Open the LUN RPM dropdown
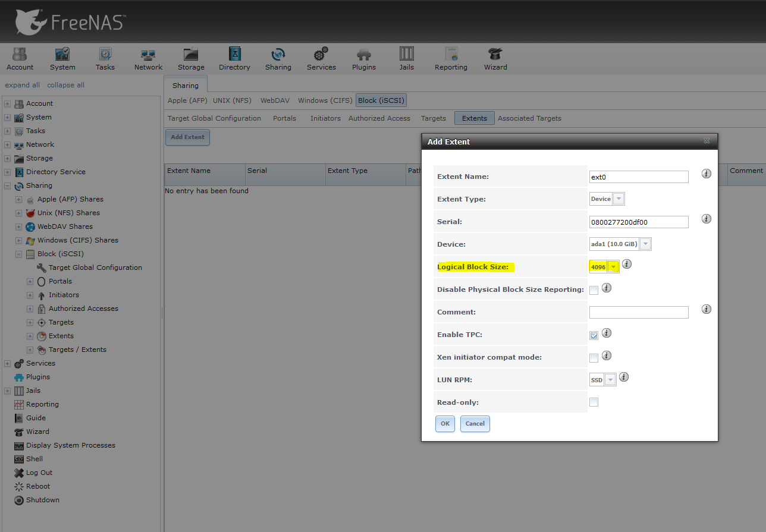 pos(610,380)
